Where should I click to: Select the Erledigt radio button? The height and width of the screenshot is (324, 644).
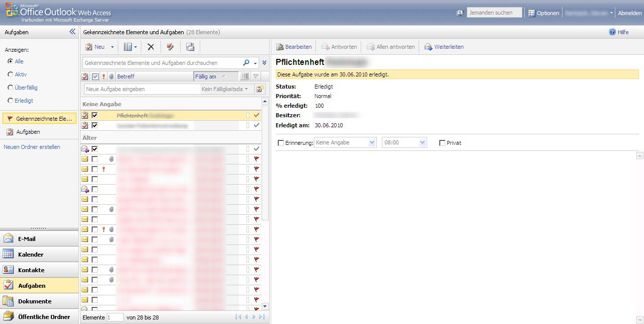point(11,101)
